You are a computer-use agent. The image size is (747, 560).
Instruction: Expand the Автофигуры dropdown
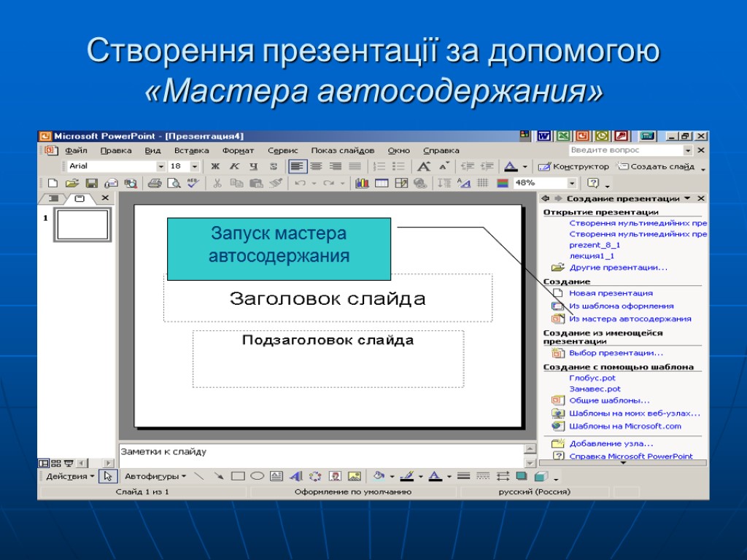tap(155, 476)
